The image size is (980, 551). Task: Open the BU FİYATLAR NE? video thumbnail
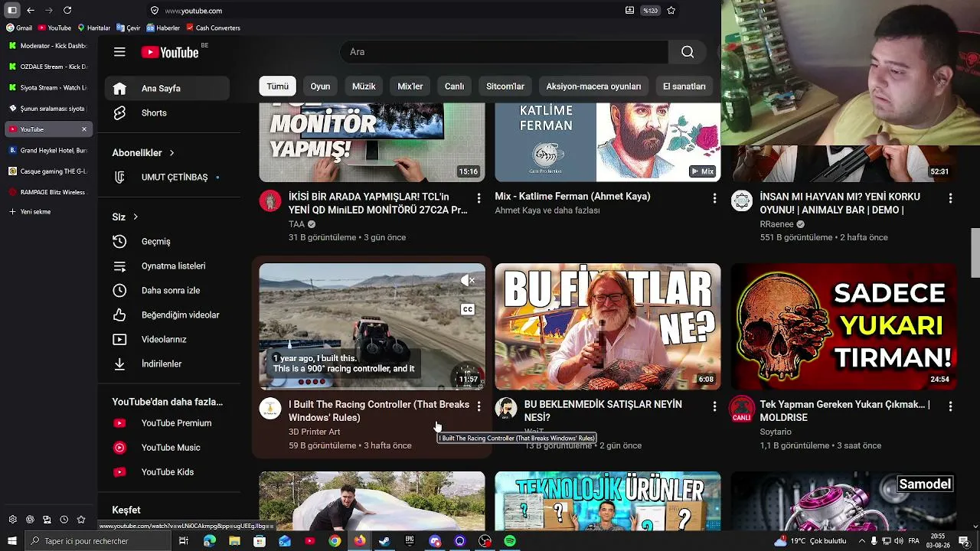[608, 327]
